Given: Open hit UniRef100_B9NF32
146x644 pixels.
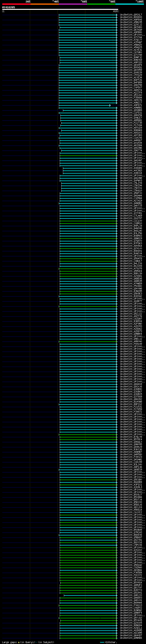Looking at the screenshot, I should (131, 58).
